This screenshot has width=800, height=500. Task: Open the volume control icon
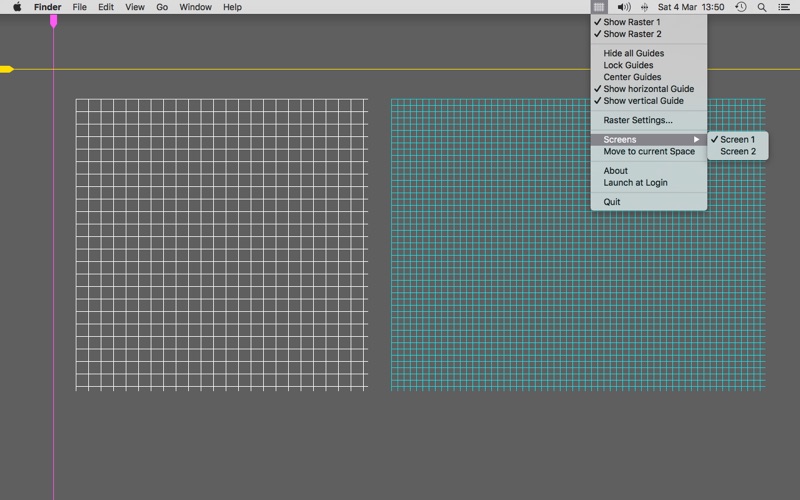(623, 7)
